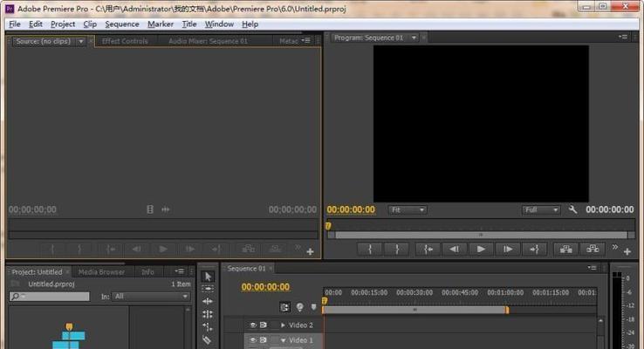Click Drag Audio Only icon in Source monitor
Image resolution: width=644 pixels, height=349 pixels.
pos(166,209)
